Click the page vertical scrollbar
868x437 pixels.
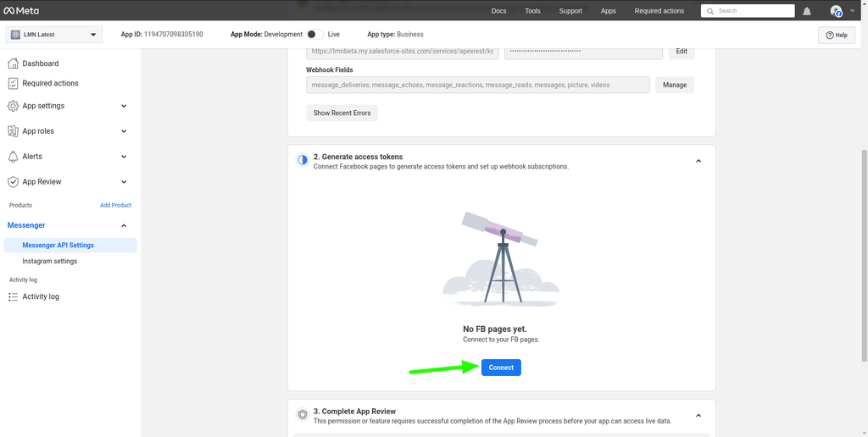[x=864, y=254]
